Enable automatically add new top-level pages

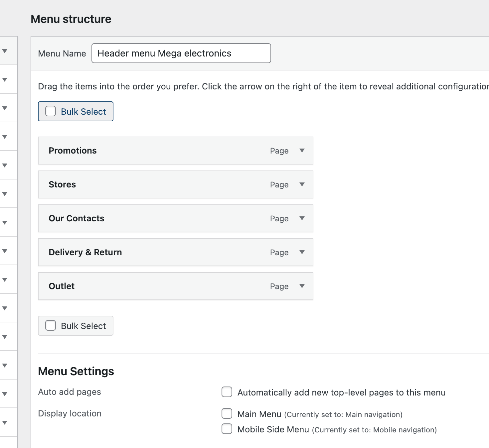(x=227, y=392)
